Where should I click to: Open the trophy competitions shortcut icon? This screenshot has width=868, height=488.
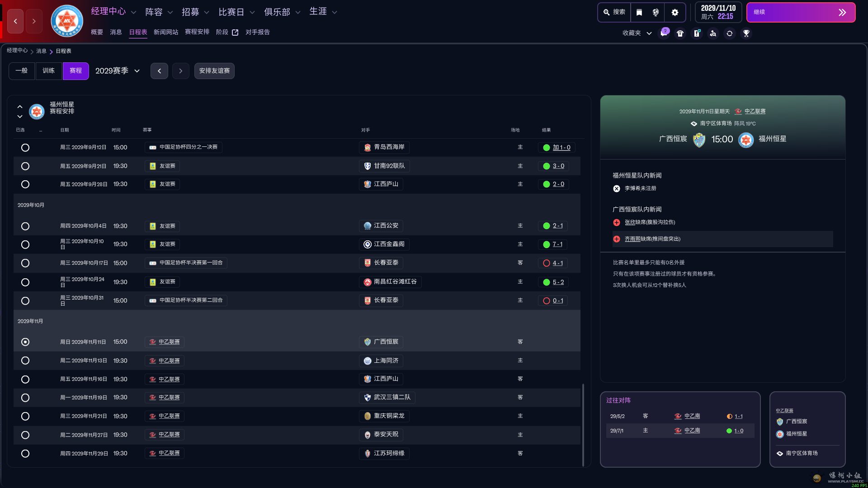tap(746, 33)
